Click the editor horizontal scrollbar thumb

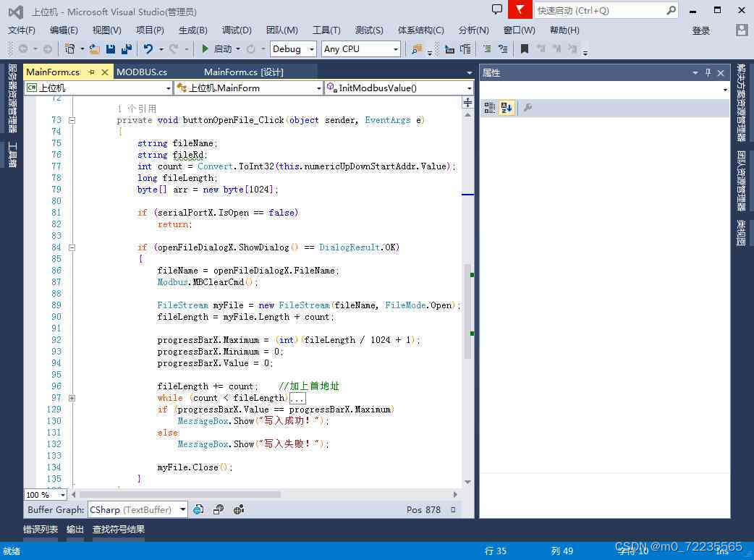(x=180, y=495)
